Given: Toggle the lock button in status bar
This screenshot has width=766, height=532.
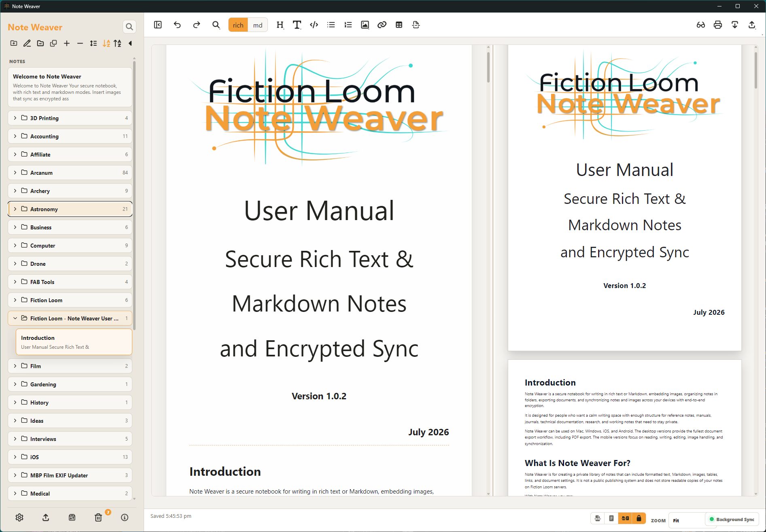Looking at the screenshot, I should (639, 518).
